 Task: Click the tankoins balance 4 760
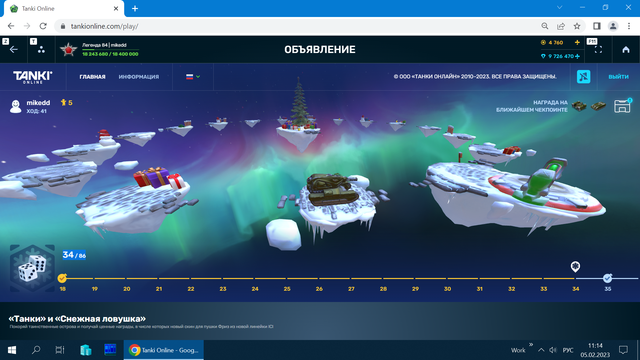pyautogui.click(x=556, y=42)
